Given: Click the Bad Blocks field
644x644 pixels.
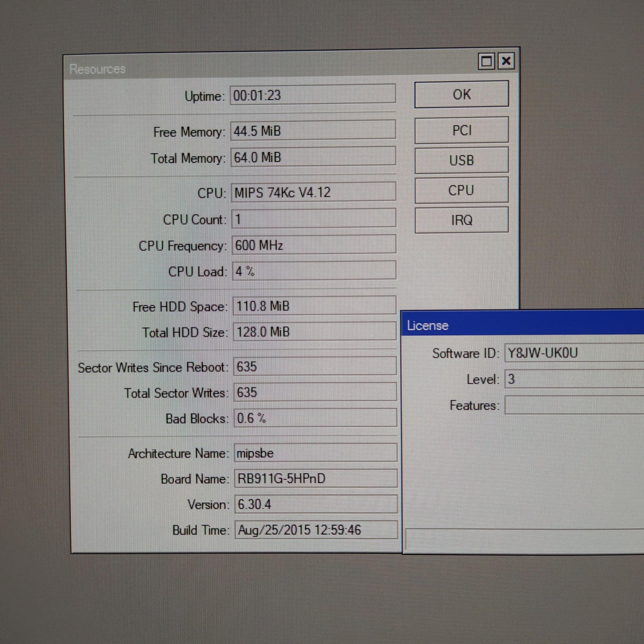Looking at the screenshot, I should [x=315, y=418].
